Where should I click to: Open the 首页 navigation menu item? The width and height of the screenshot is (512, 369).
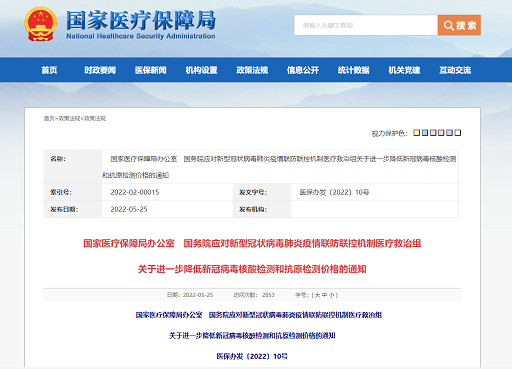(49, 70)
